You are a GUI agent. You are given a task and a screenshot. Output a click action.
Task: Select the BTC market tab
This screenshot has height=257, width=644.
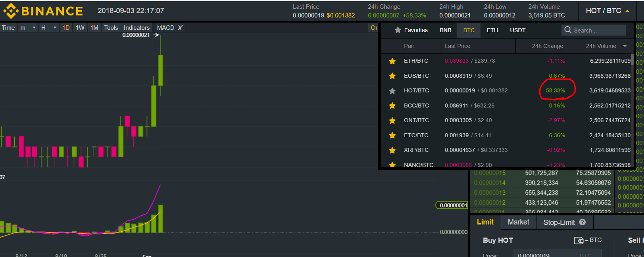pyautogui.click(x=469, y=30)
